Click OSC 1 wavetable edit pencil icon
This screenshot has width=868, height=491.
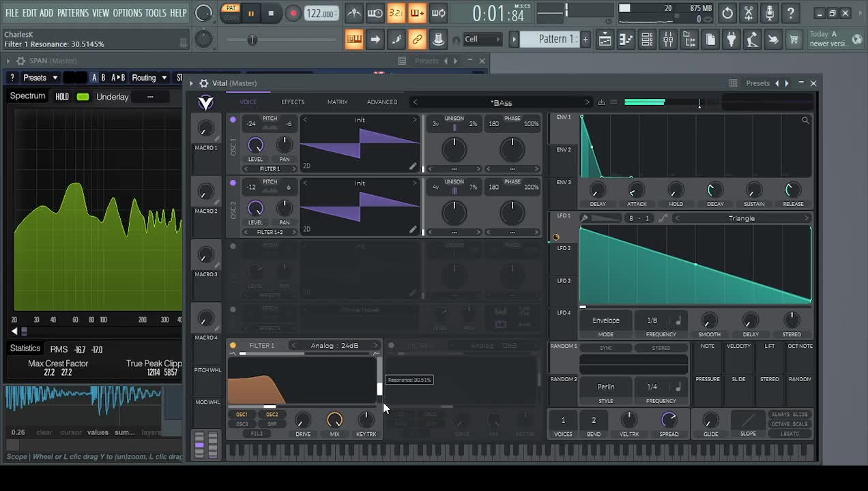tap(413, 166)
